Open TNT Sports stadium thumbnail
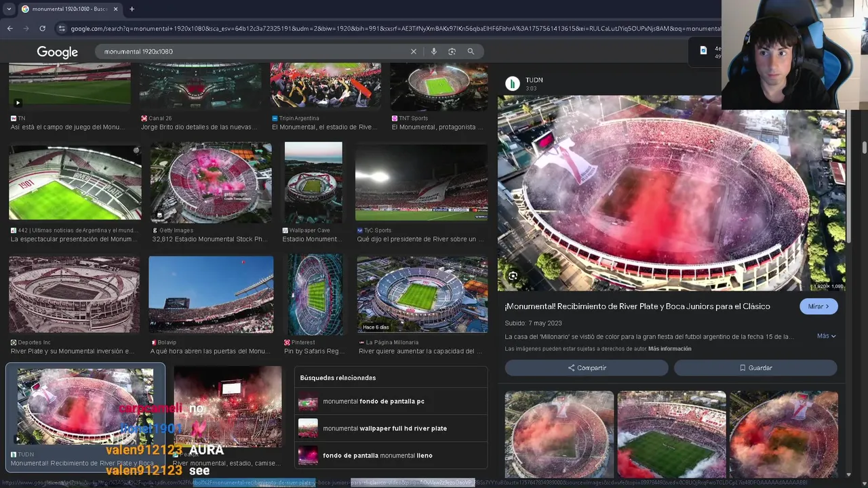This screenshot has height=488, width=868. (439, 86)
